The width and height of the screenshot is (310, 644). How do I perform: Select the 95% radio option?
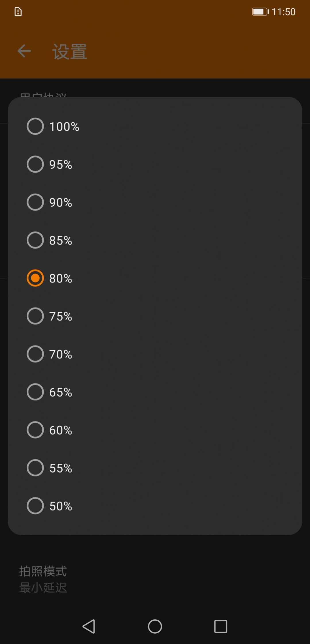[35, 164]
